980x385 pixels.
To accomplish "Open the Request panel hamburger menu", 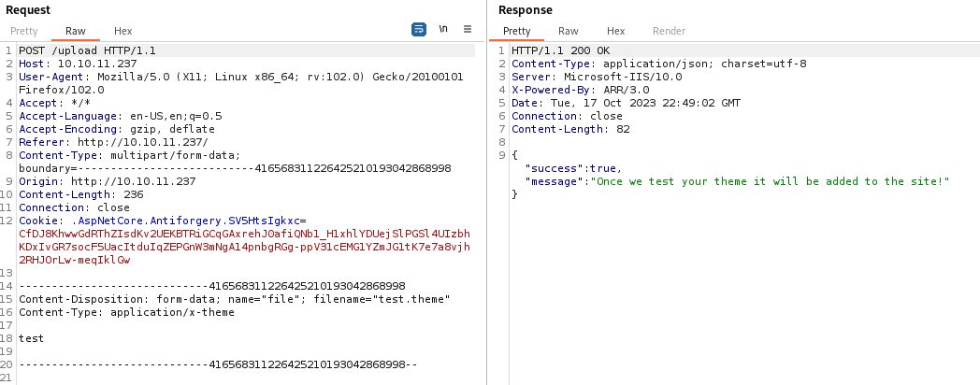I will [x=468, y=30].
